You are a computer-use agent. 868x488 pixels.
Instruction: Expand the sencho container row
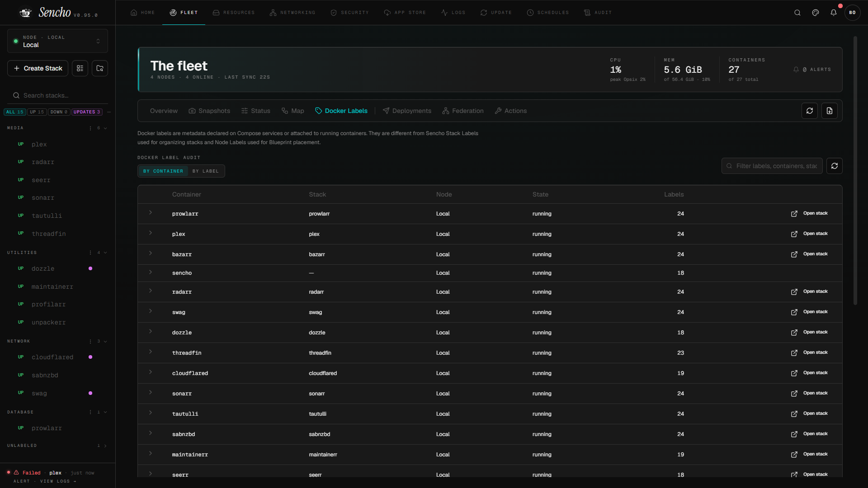pos(151,272)
